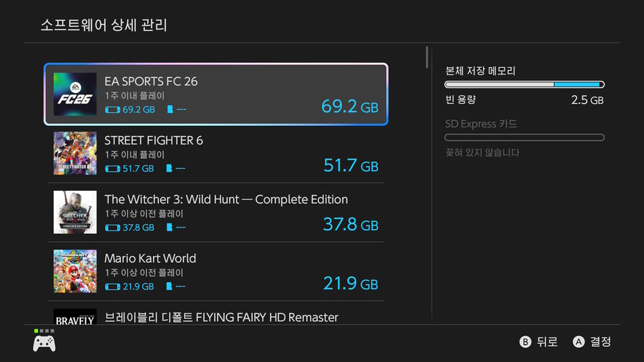This screenshot has width=644, height=362.
Task: Click the controller icon in bottom-left corner
Action: (44, 343)
